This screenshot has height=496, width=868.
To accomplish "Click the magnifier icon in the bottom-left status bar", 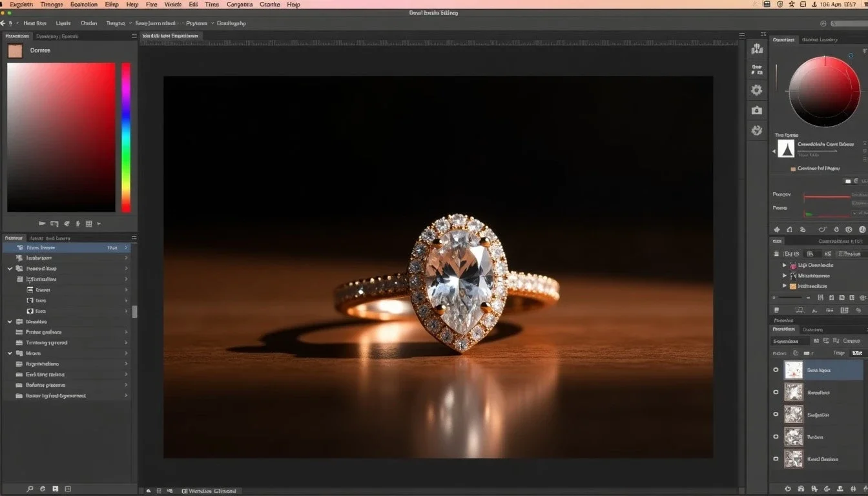I will (x=29, y=489).
